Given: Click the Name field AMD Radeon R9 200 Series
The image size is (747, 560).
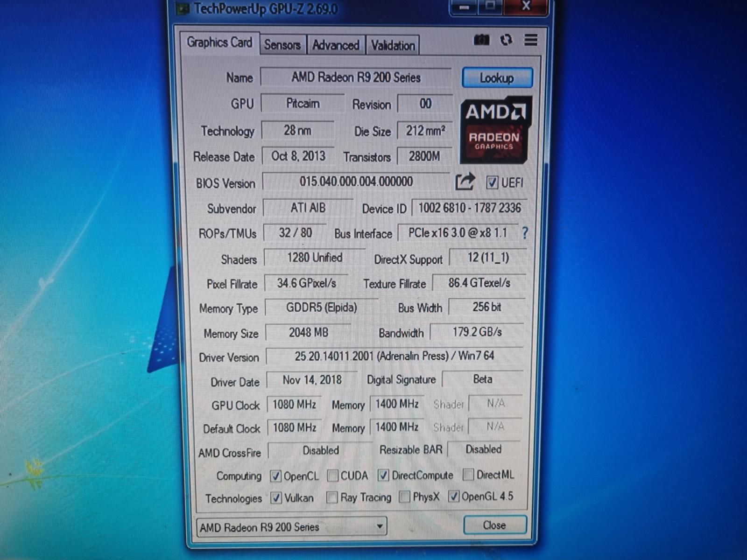Looking at the screenshot, I should (356, 77).
